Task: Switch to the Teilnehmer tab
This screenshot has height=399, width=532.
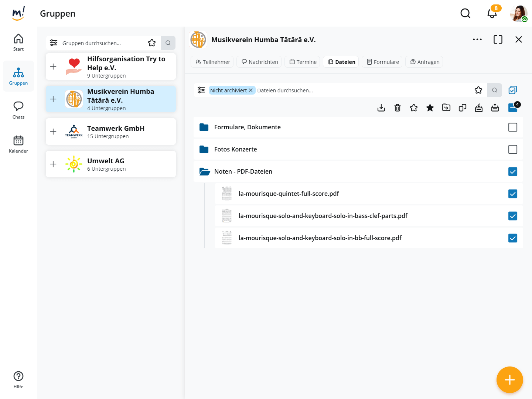Action: 212,62
